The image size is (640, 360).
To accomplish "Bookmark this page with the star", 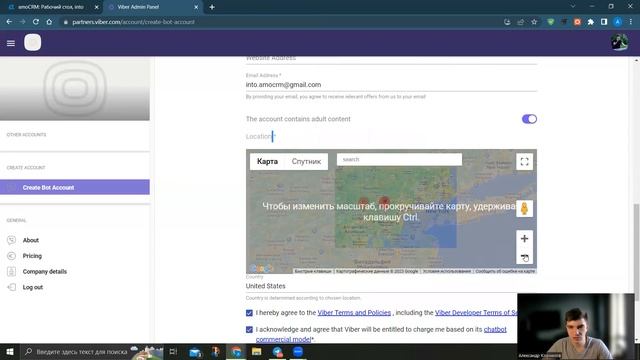I will [534, 22].
